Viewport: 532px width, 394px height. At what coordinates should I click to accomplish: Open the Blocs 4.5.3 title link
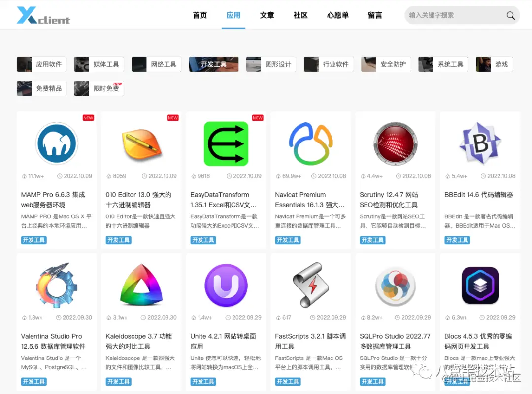click(x=478, y=341)
